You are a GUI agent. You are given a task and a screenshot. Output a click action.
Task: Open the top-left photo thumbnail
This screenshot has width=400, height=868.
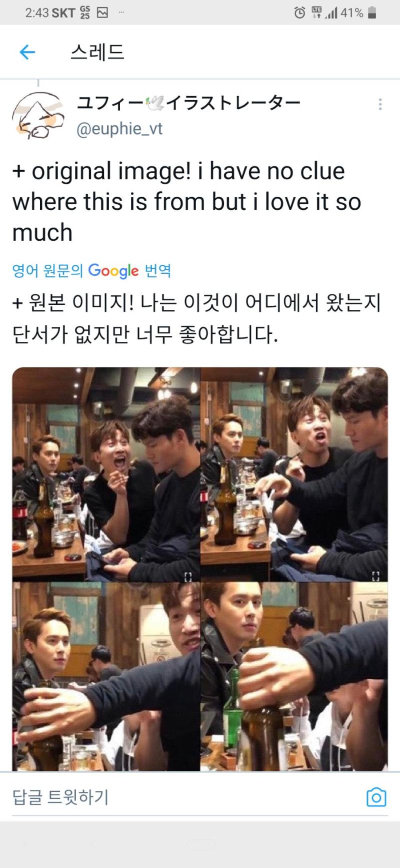tap(106, 475)
